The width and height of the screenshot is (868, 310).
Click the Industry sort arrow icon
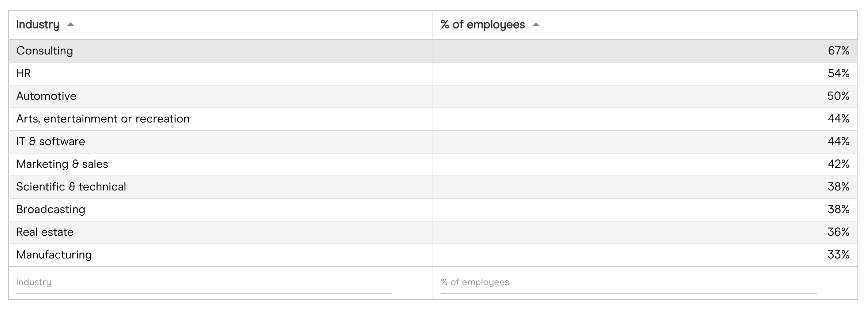71,25
